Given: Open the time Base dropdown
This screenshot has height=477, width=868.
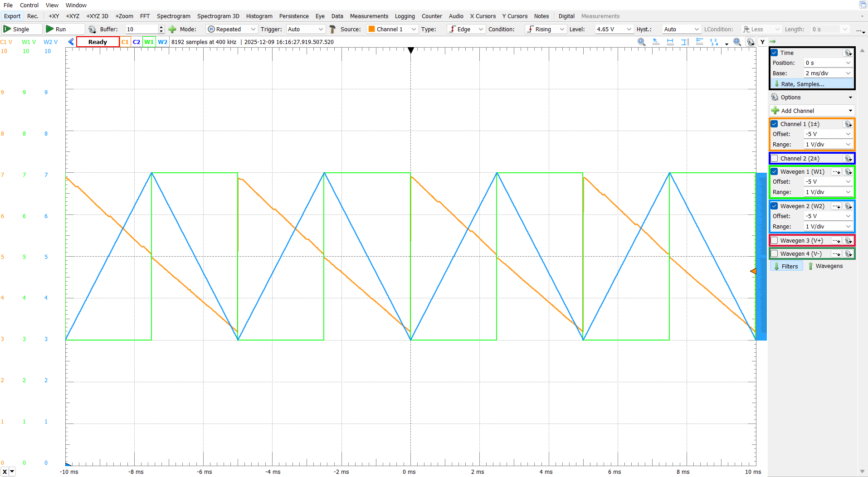Looking at the screenshot, I should coord(828,73).
